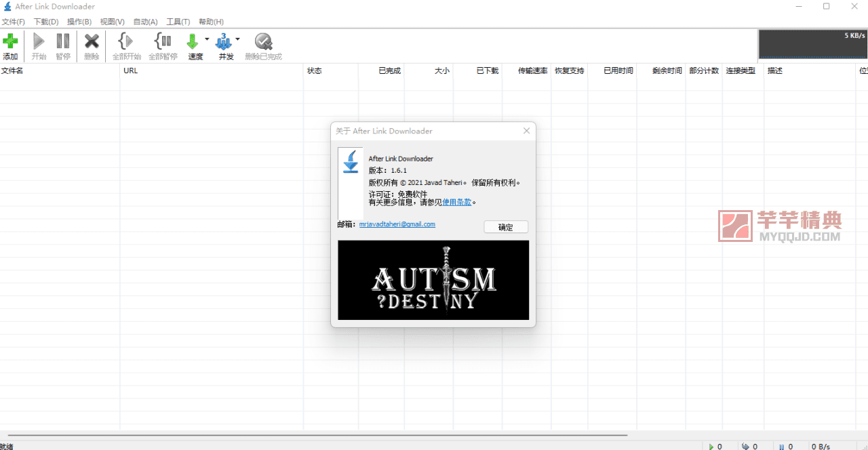Open the 使用条款 terms link
Screen dimensions: 868x450
click(x=457, y=202)
